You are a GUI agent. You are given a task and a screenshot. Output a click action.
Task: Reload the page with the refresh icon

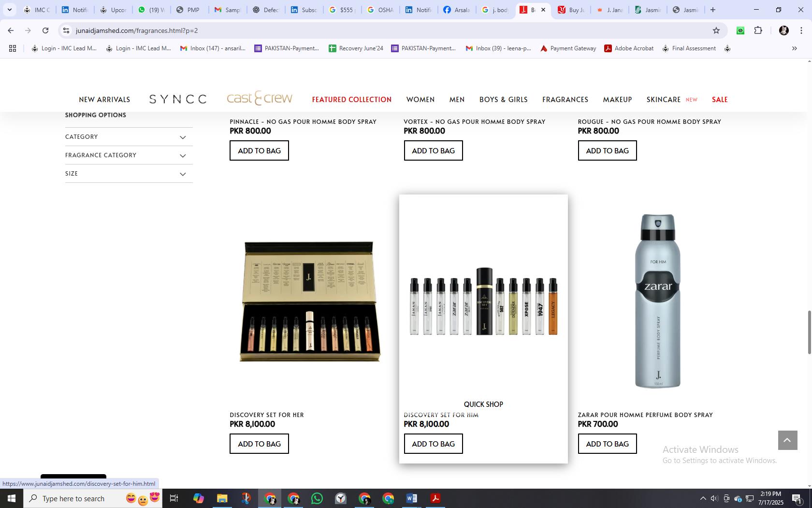pos(45,30)
